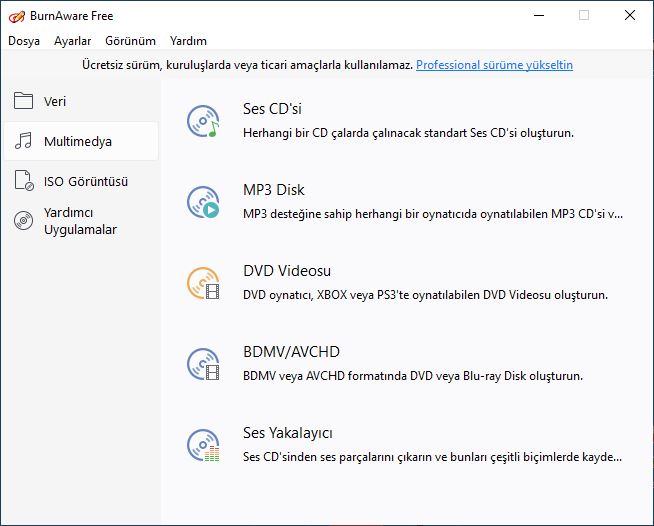Select the Ses Yakalayıcı description text
Image resolution: width=654 pixels, height=526 pixels.
point(432,457)
